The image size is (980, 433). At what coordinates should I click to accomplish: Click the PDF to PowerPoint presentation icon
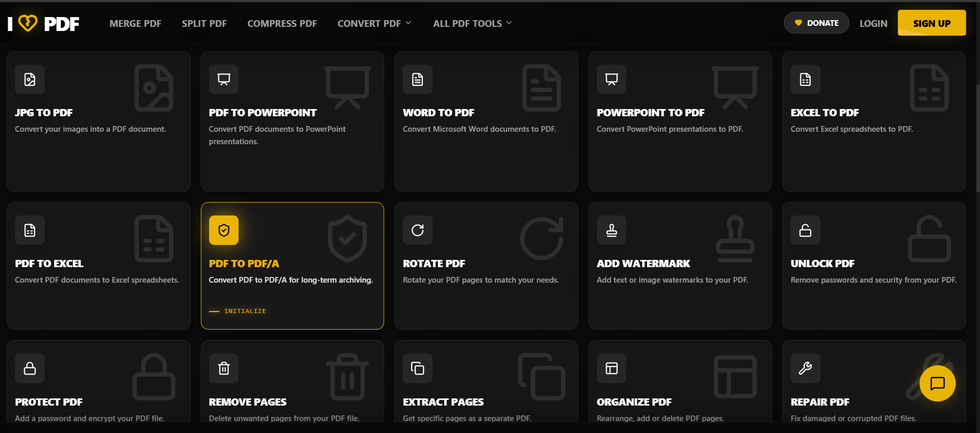tap(224, 79)
